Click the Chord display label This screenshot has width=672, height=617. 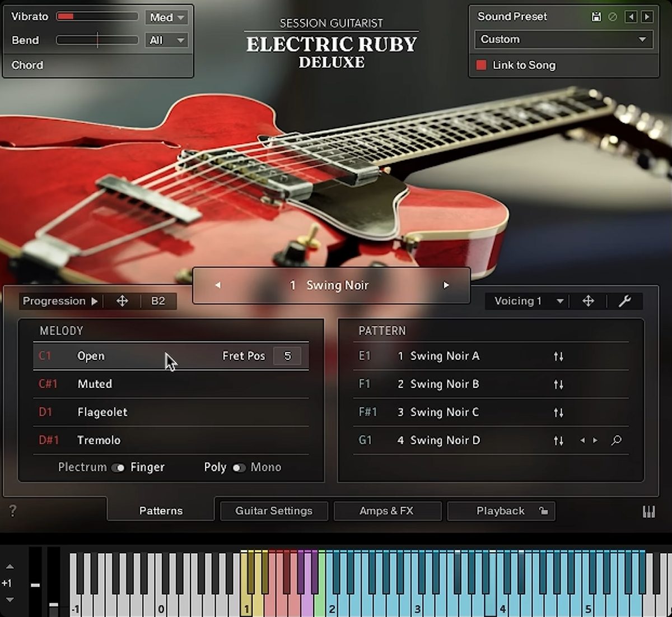pyautogui.click(x=27, y=65)
